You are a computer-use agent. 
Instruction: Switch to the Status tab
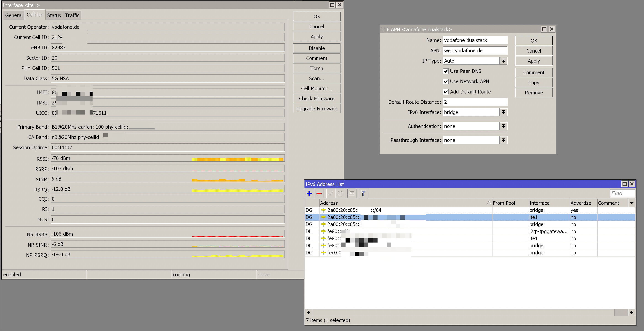[x=54, y=15]
